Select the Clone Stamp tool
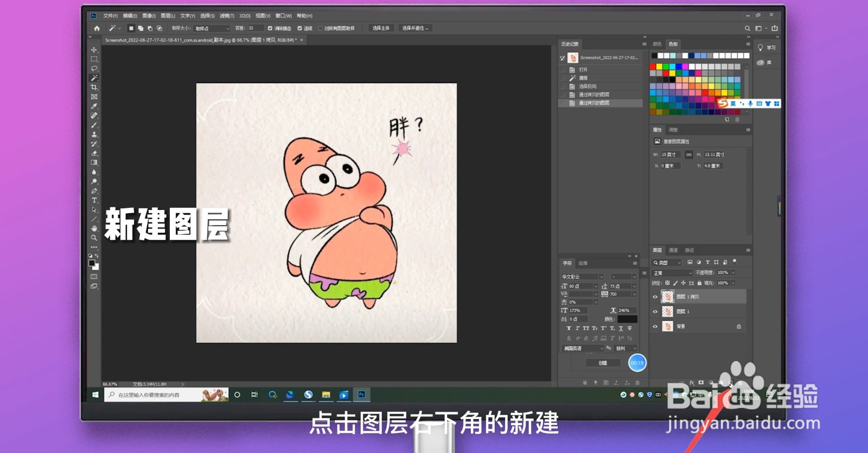 coord(94,135)
